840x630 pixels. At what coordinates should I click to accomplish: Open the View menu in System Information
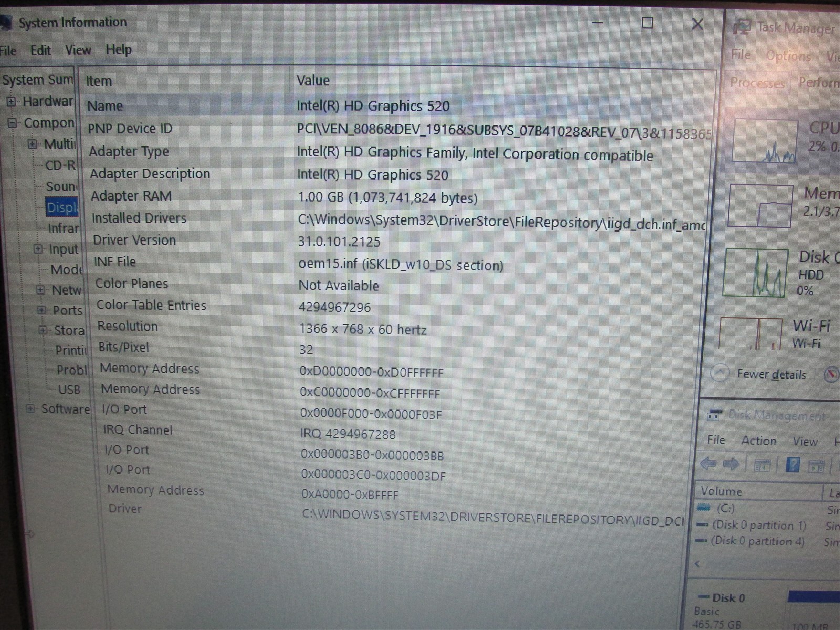click(78, 50)
